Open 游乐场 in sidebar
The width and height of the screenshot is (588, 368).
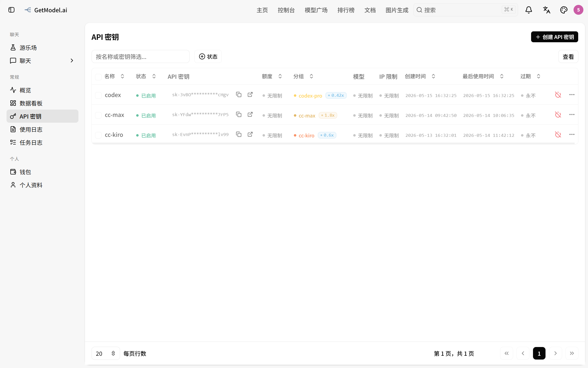tap(42, 47)
